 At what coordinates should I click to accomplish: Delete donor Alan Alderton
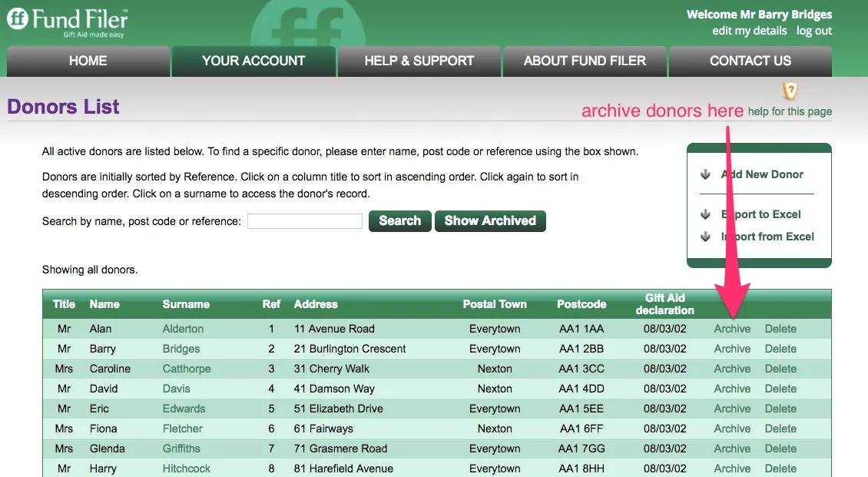tap(780, 329)
